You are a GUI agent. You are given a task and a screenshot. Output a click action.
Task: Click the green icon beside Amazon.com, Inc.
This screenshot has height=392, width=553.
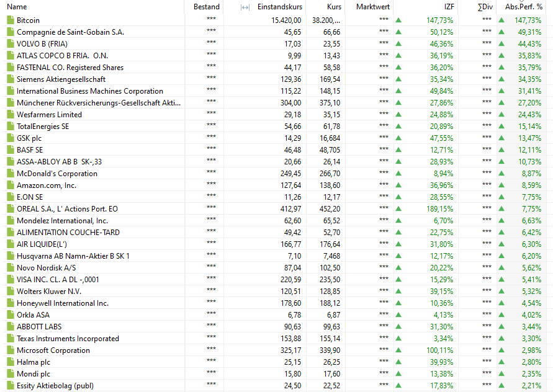[10, 185]
